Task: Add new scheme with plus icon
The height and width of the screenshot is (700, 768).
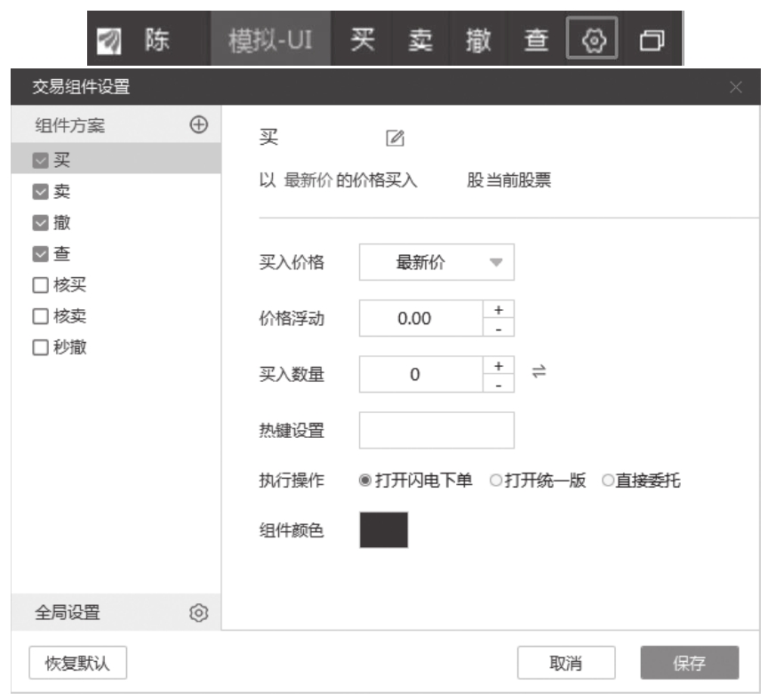Action: coord(199,124)
